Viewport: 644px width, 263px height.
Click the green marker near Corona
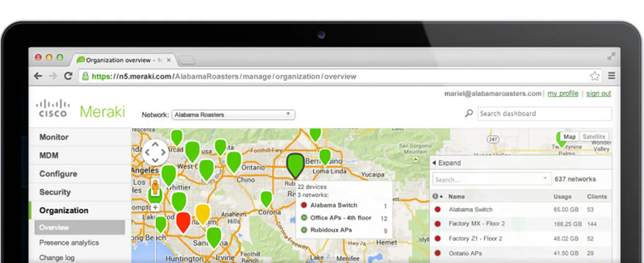[266, 199]
